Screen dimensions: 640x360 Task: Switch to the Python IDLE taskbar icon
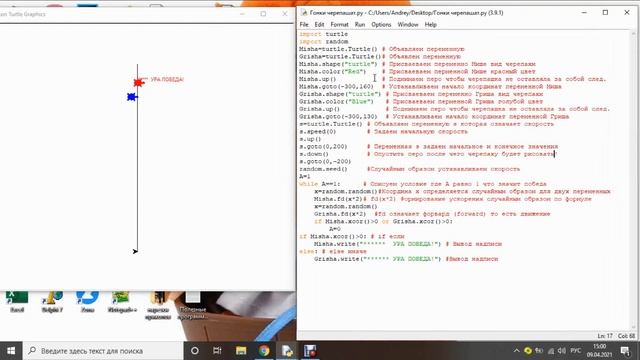click(287, 351)
